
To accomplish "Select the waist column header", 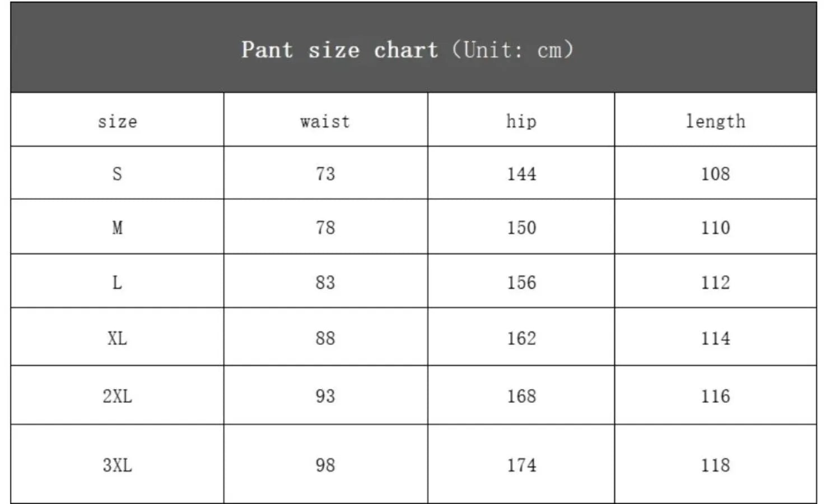I will (325, 121).
